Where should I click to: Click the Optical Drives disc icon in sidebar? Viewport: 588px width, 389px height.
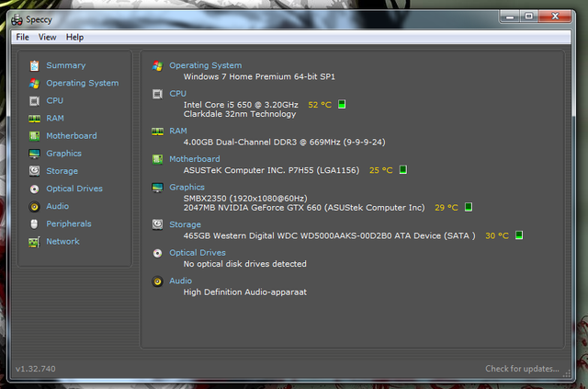[x=34, y=189]
